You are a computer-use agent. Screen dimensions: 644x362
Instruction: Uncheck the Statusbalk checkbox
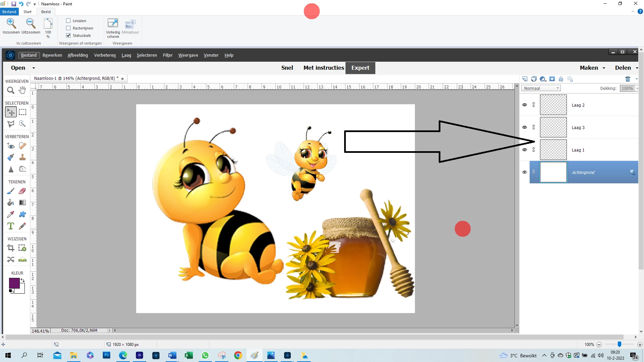click(68, 36)
